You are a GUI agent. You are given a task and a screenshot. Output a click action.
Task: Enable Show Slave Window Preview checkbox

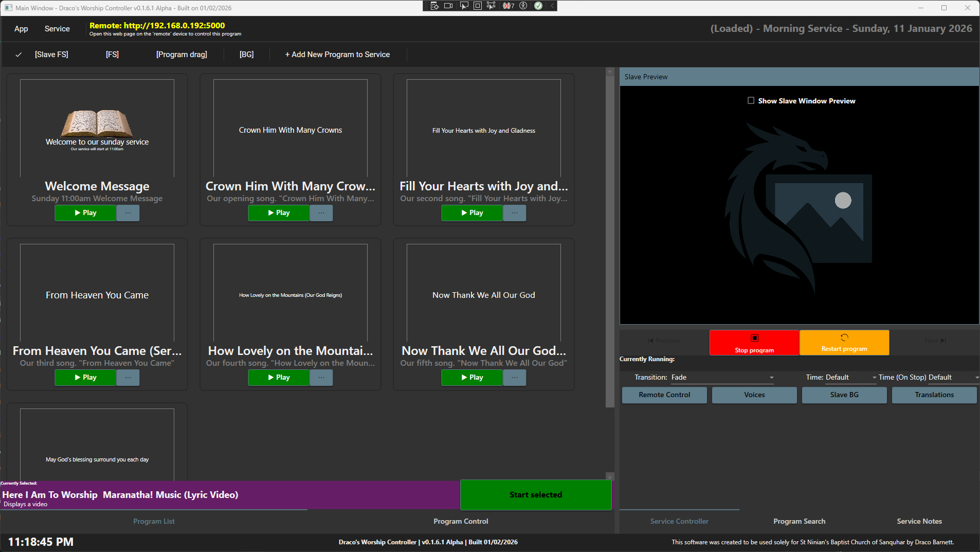[751, 101]
